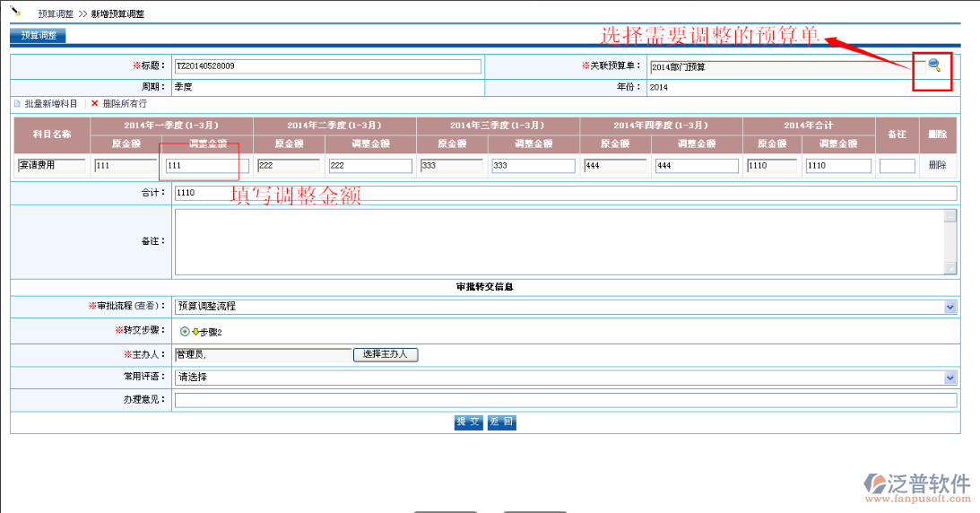Click the 标题 title input field

[327, 66]
